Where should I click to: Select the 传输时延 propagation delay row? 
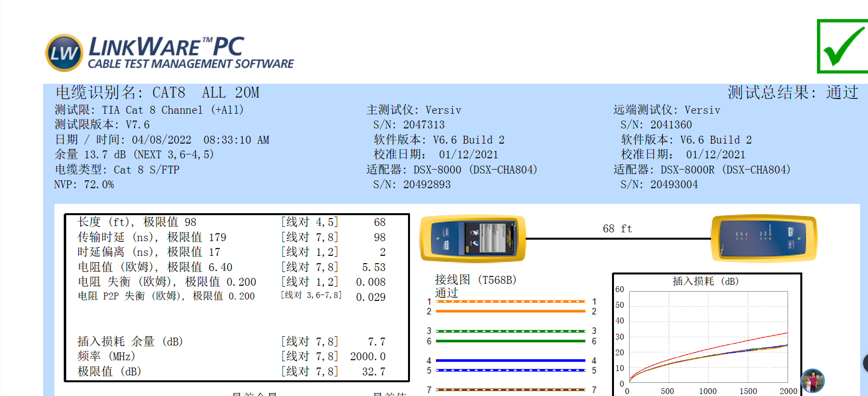tap(231, 238)
